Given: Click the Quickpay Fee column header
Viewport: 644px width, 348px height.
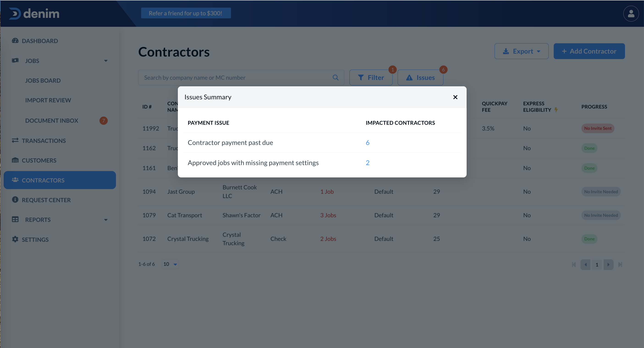Looking at the screenshot, I should coord(494,107).
